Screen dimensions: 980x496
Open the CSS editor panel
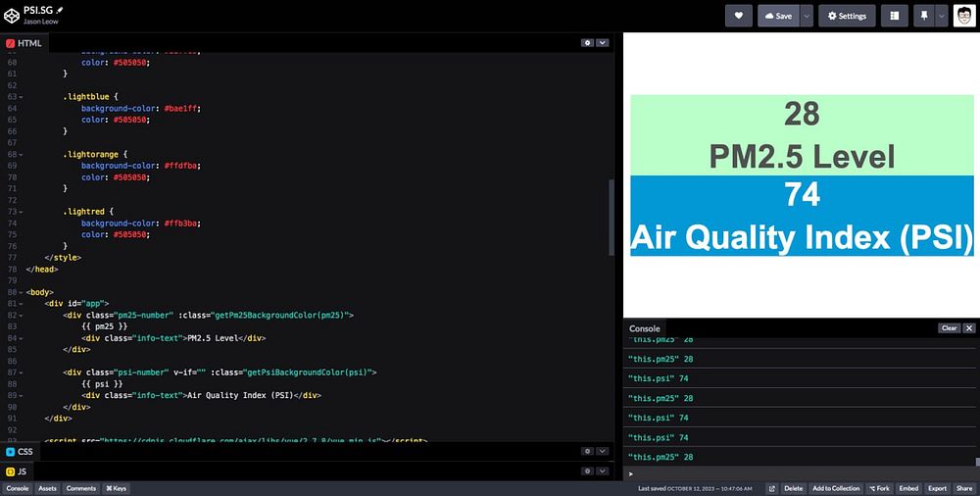click(20, 452)
